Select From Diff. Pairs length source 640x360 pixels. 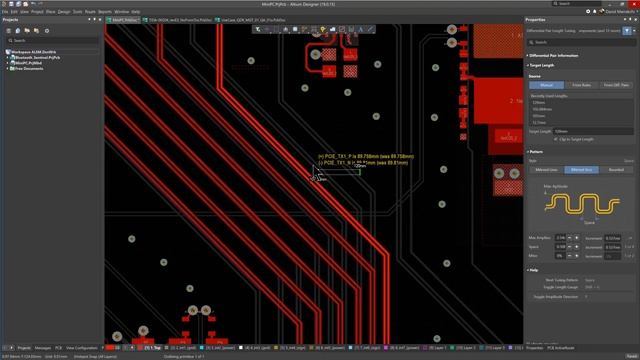[x=616, y=85]
